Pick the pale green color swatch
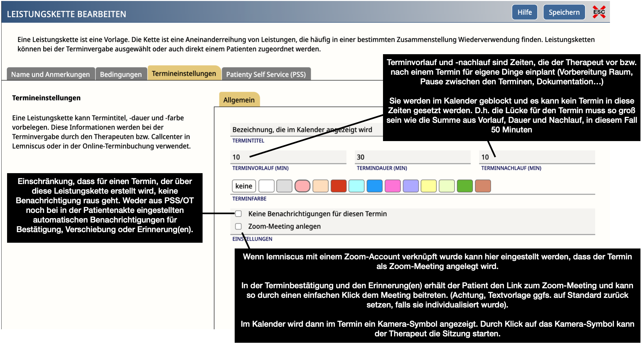644x345 pixels. click(447, 186)
